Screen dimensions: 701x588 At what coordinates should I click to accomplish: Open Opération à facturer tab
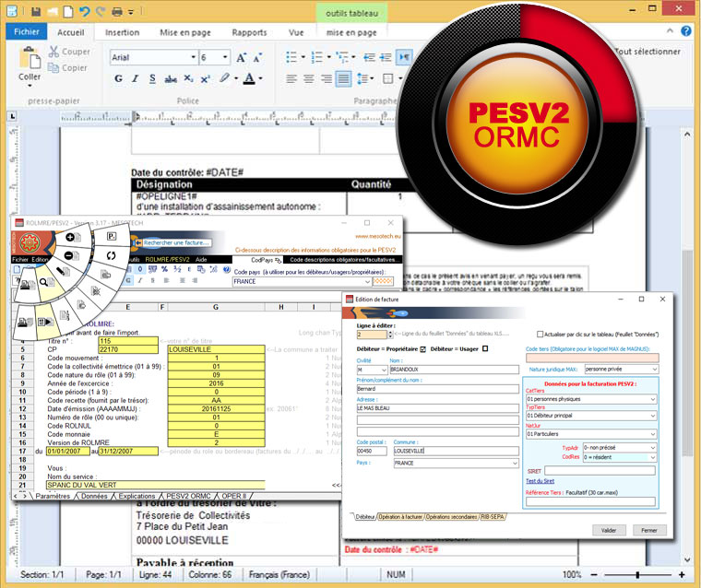[400, 517]
